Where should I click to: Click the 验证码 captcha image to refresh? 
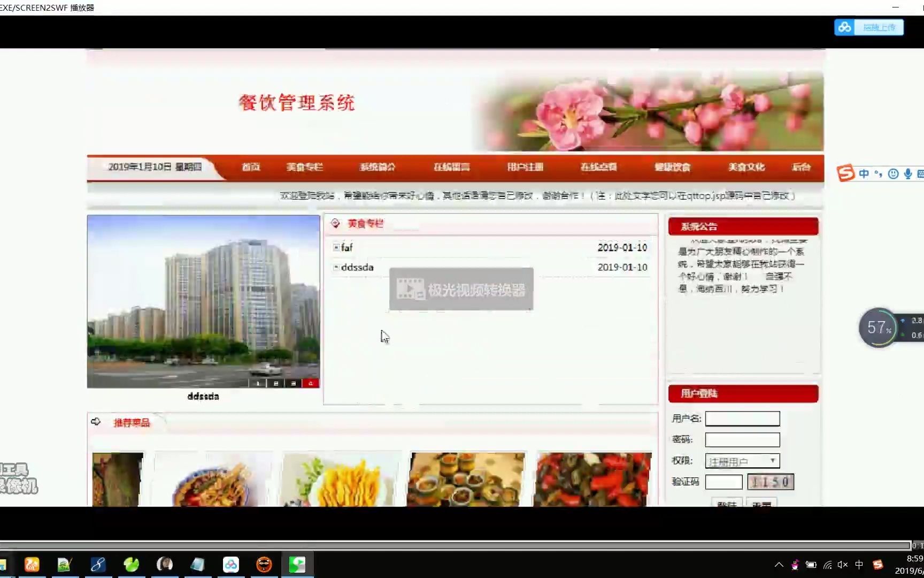pos(771,482)
